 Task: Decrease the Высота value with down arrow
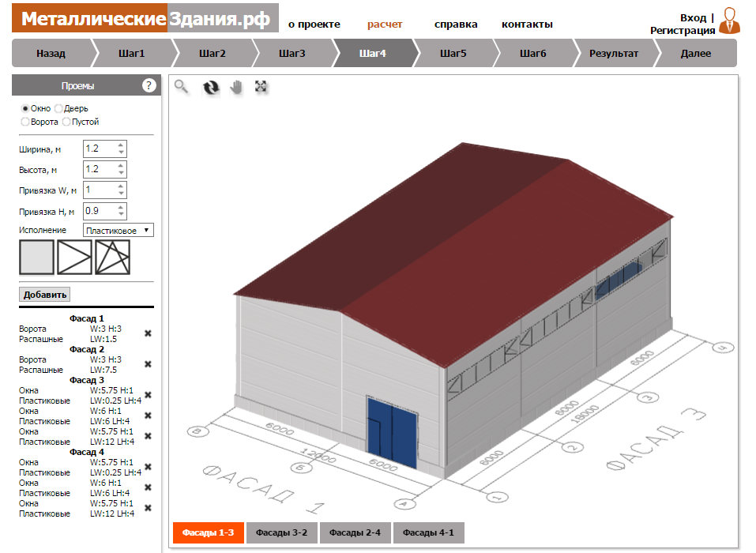(x=120, y=173)
